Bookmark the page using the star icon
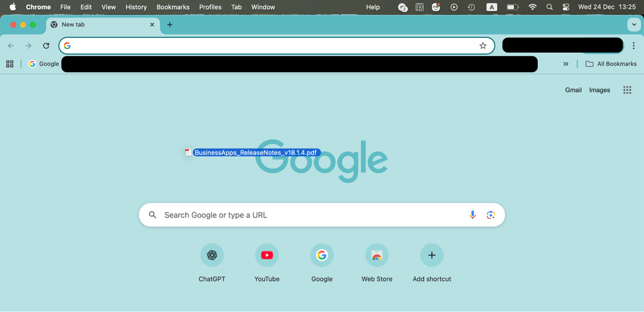 point(483,45)
